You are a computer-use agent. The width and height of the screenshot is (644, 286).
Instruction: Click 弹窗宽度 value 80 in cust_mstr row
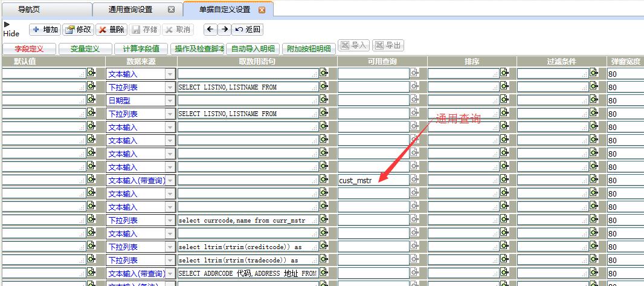point(625,180)
